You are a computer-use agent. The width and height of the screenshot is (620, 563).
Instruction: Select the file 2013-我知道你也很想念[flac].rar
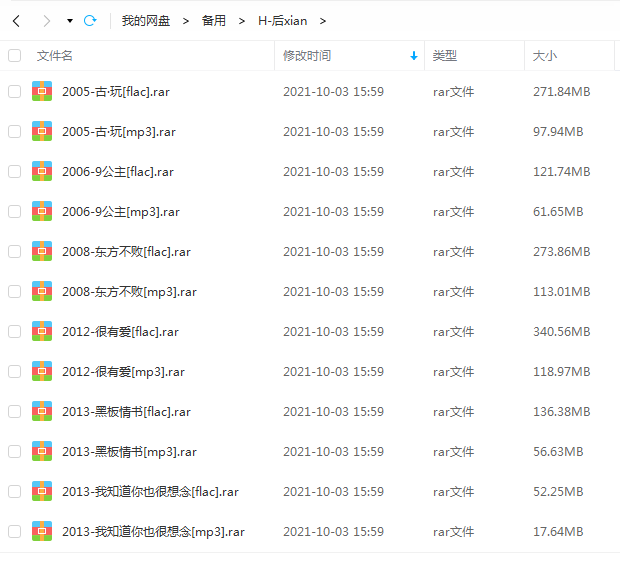(x=150, y=491)
